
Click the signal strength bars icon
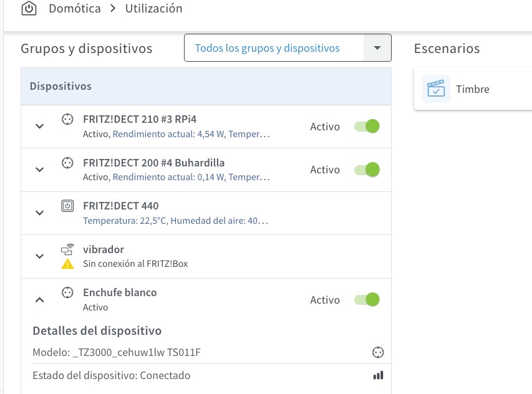click(x=378, y=375)
